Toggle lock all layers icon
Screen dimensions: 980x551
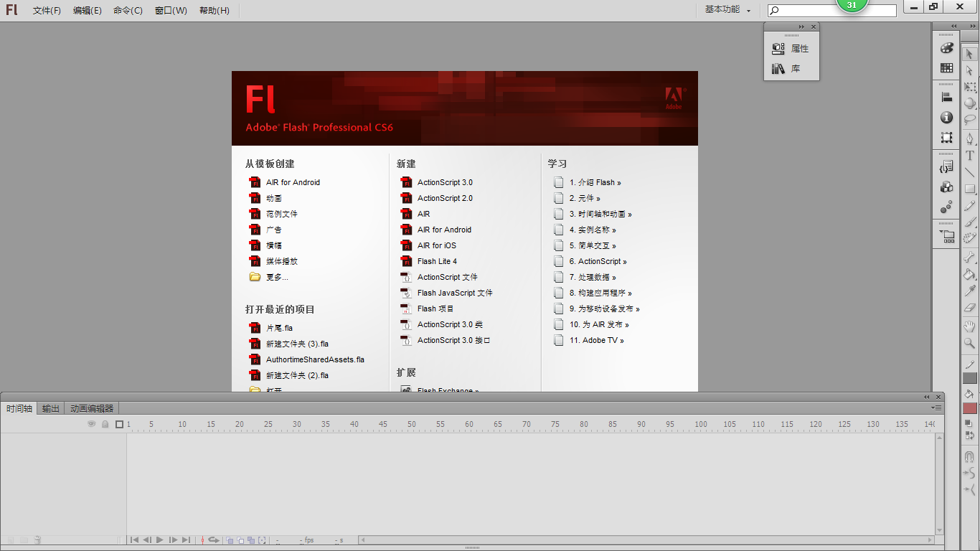coord(105,424)
